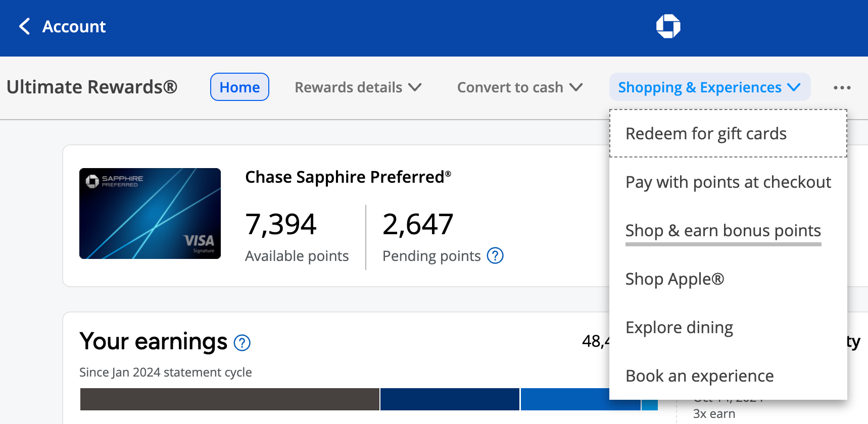Click the gray segment of earnings bar
Viewport: 868px width, 424px height.
(229, 399)
